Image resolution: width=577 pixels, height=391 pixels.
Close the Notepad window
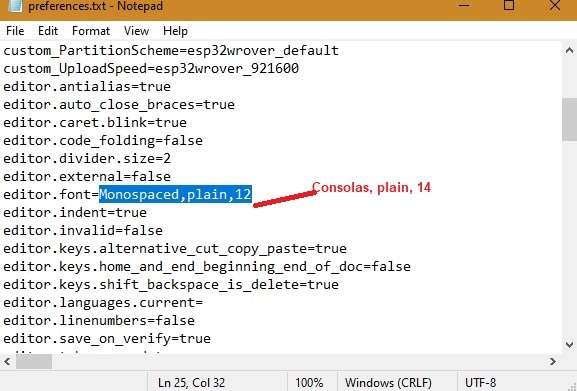555,5
